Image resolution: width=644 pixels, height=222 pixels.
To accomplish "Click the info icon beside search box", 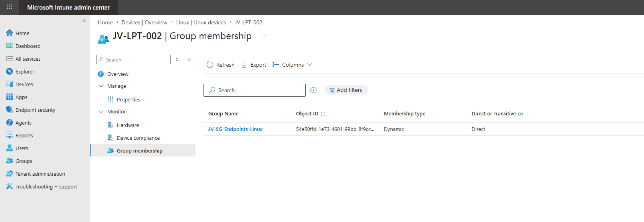I will (314, 90).
